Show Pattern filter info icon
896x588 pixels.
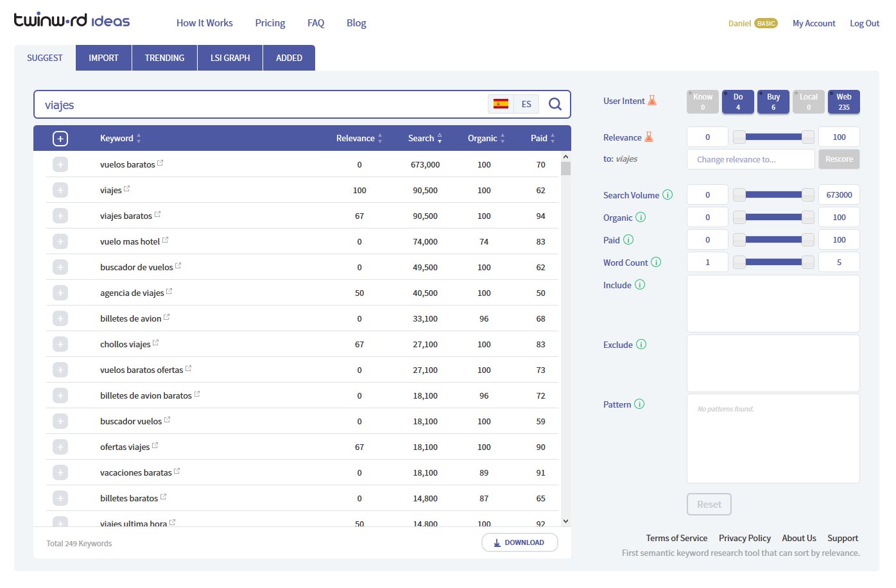(x=639, y=404)
